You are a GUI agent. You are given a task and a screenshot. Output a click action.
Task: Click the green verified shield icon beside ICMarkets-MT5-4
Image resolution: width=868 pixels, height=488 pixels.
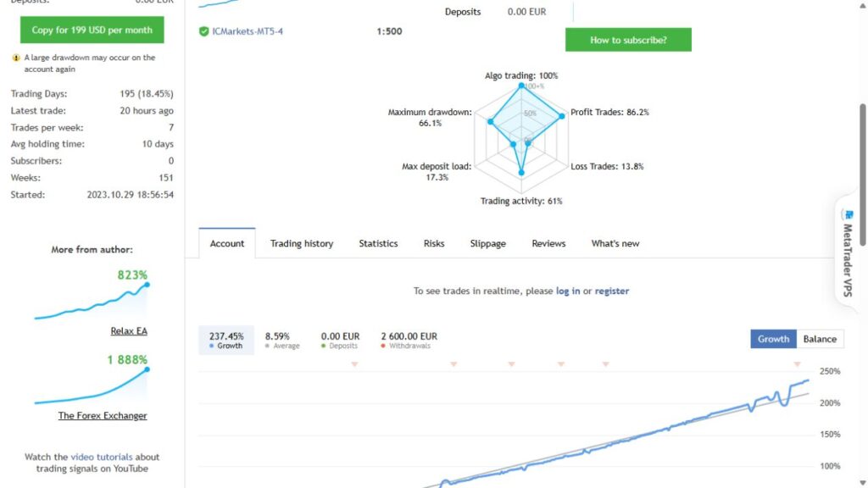(203, 31)
